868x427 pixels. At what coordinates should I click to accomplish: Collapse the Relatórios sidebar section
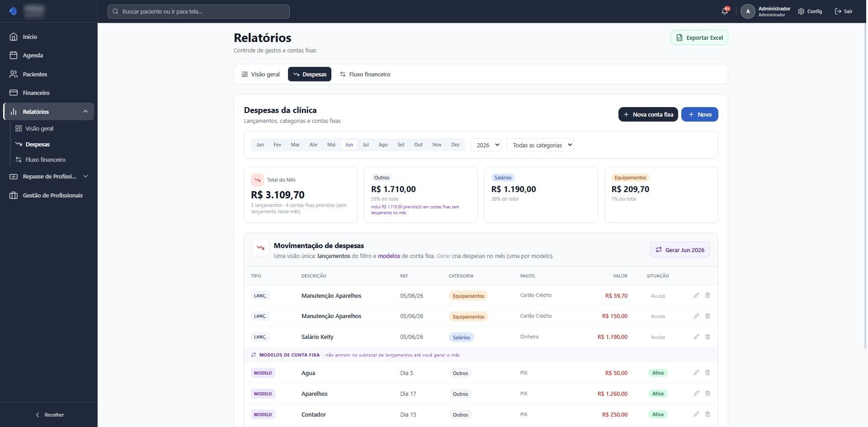[85, 112]
